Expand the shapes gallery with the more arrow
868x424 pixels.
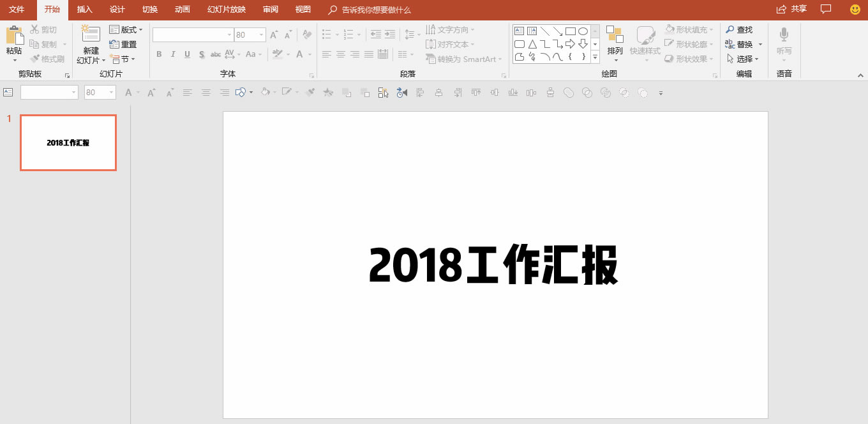coord(594,57)
